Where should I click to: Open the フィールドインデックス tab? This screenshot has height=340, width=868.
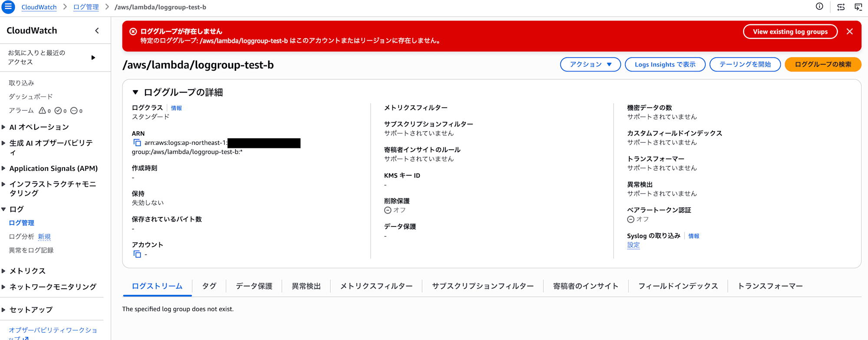coord(678,286)
